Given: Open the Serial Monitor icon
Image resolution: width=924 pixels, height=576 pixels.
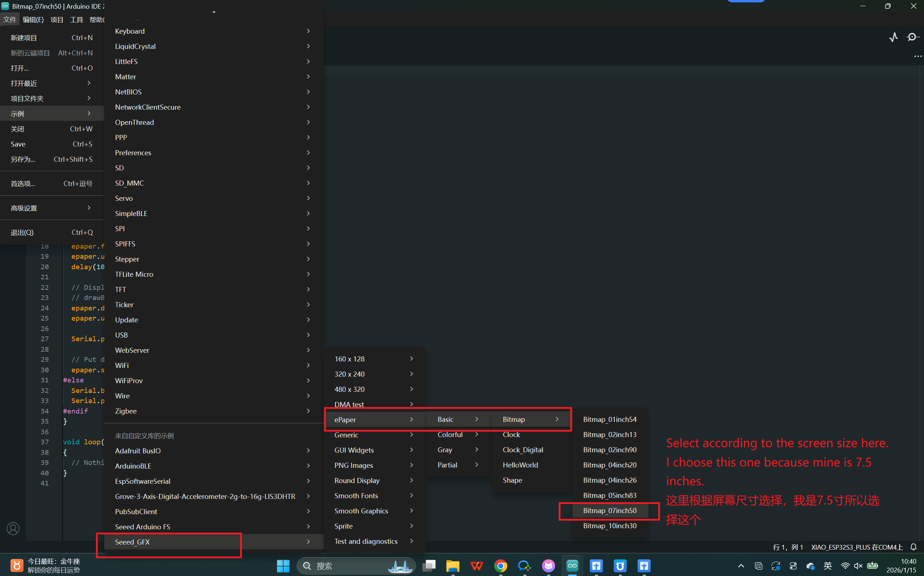Looking at the screenshot, I should click(912, 37).
